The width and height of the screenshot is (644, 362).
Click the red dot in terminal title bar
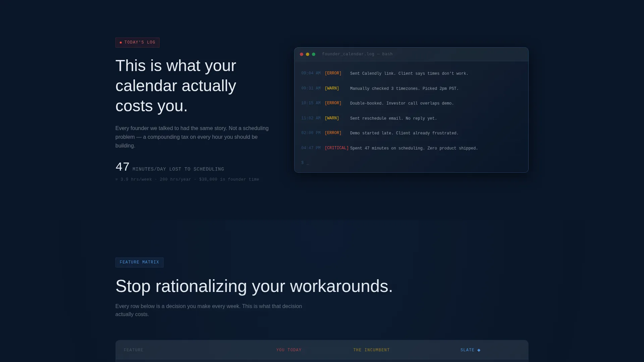click(302, 54)
